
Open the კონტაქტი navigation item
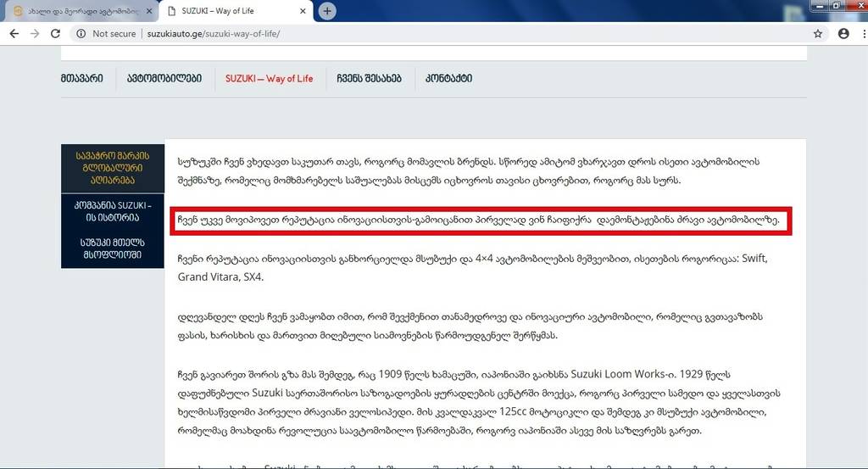(449, 79)
